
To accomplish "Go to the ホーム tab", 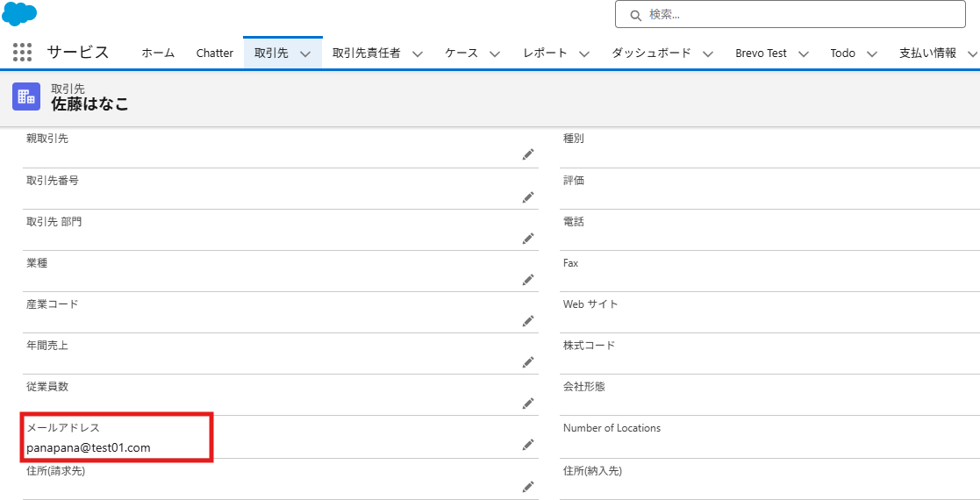I will pos(158,54).
